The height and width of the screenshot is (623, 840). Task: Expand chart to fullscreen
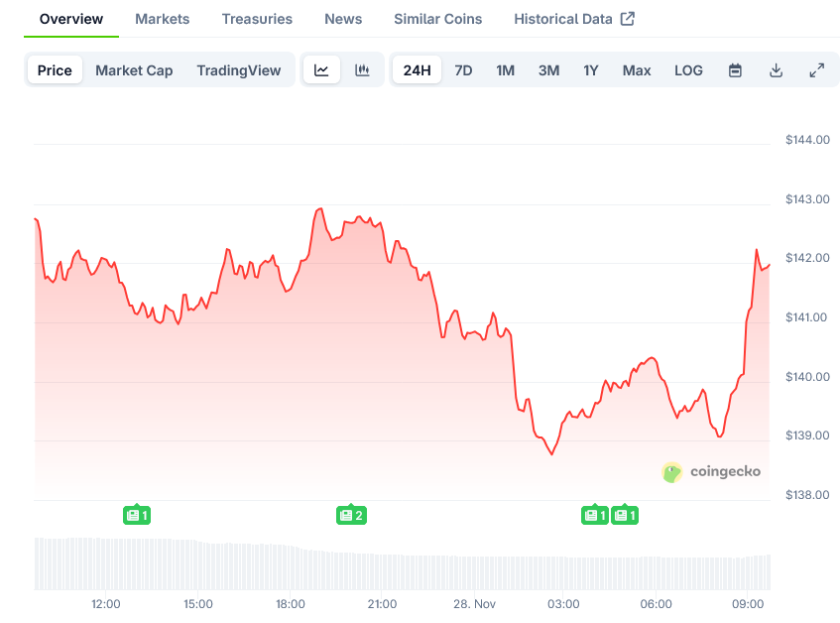[816, 70]
